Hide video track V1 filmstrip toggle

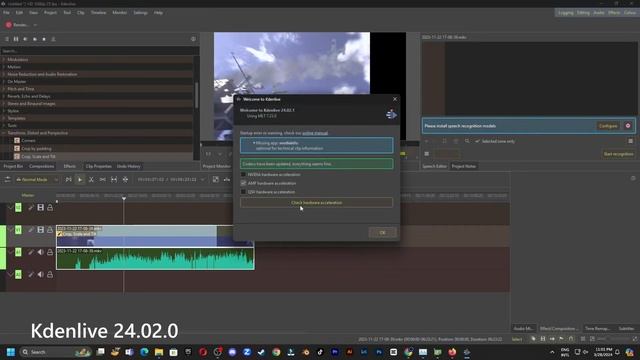(40, 230)
